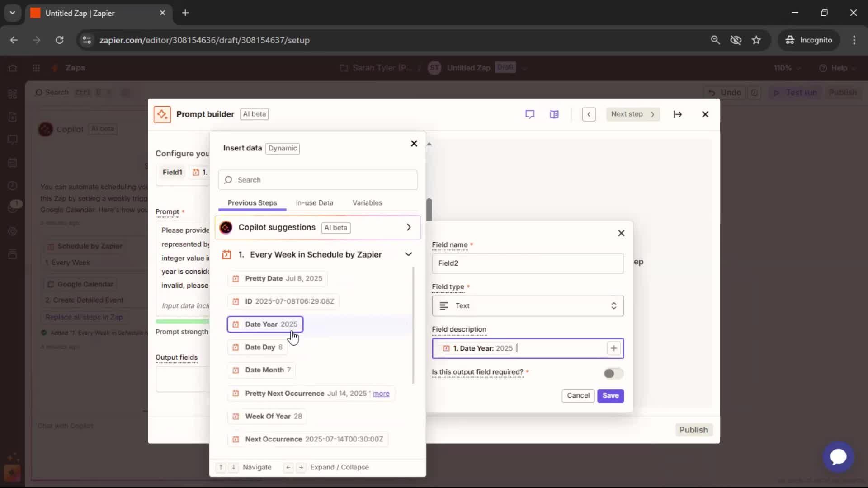Select Pretty Date Jul 8, 2025 data pill
This screenshot has width=868, height=488.
point(278,279)
